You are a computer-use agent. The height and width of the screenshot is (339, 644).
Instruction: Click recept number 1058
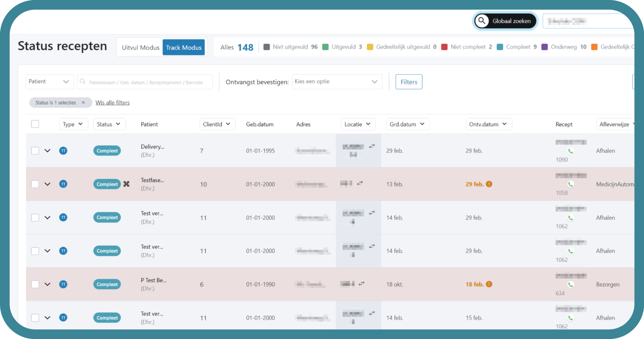pos(562,193)
